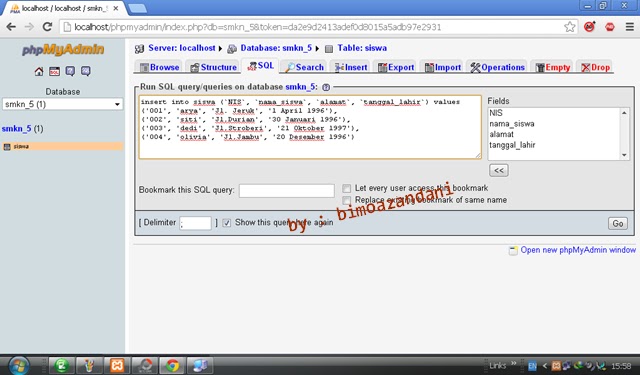This screenshot has height=375, width=640.
Task: Click the AdBlock extension icon
Action: (610, 27)
